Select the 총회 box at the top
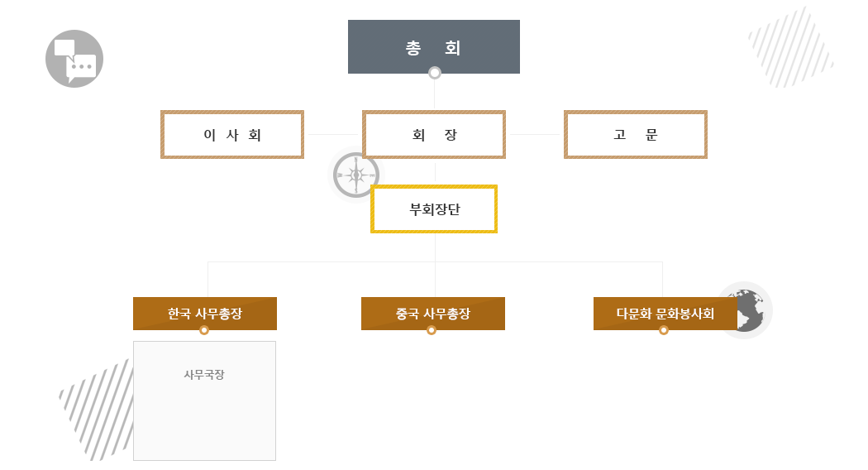This screenshot has width=868, height=470. [434, 46]
